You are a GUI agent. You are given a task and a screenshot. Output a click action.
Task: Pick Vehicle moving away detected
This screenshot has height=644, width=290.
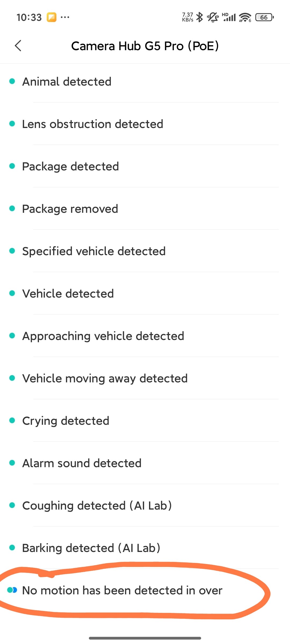coord(105,378)
